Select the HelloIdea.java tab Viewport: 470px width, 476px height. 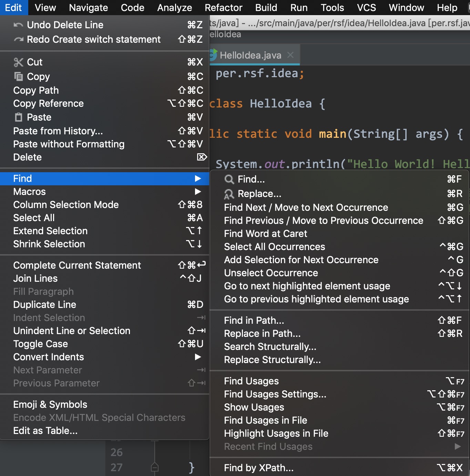click(x=254, y=55)
